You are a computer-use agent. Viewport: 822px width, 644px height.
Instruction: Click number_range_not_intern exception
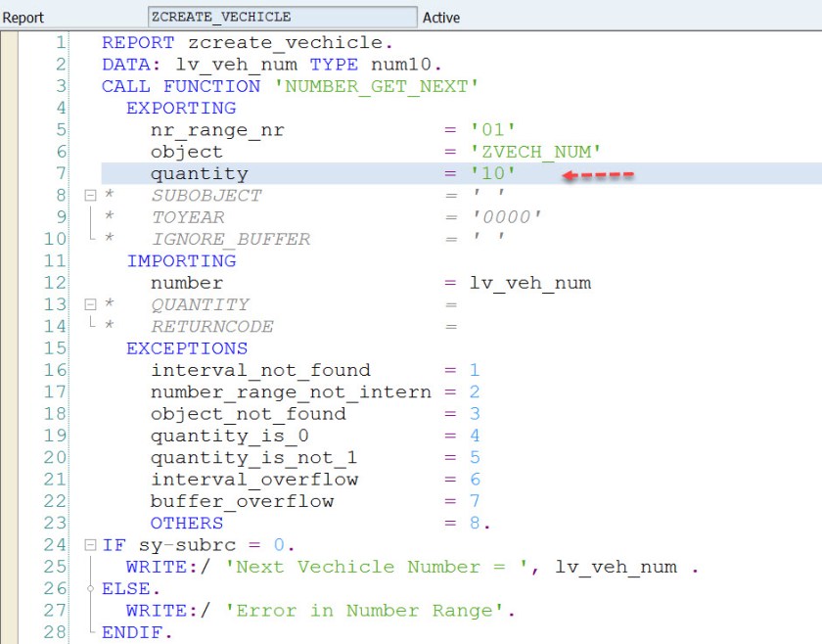(x=291, y=392)
